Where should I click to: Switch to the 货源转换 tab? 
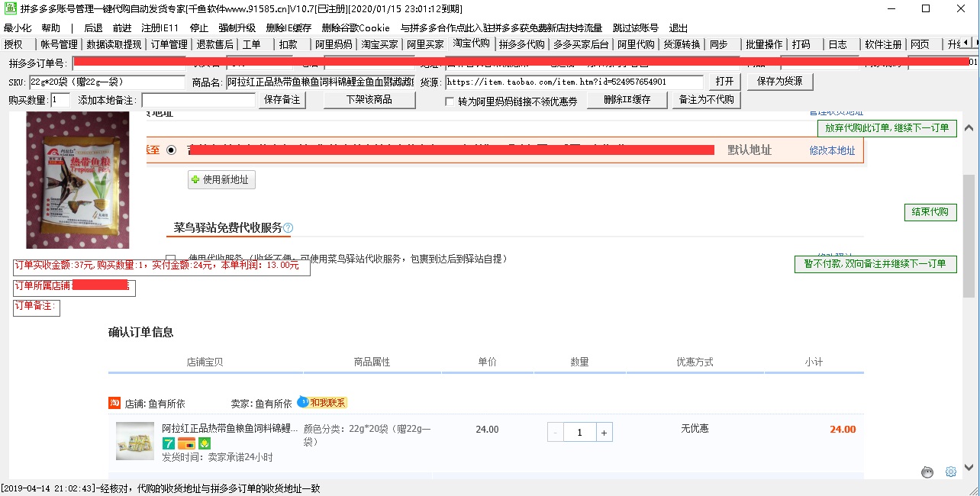pos(682,44)
